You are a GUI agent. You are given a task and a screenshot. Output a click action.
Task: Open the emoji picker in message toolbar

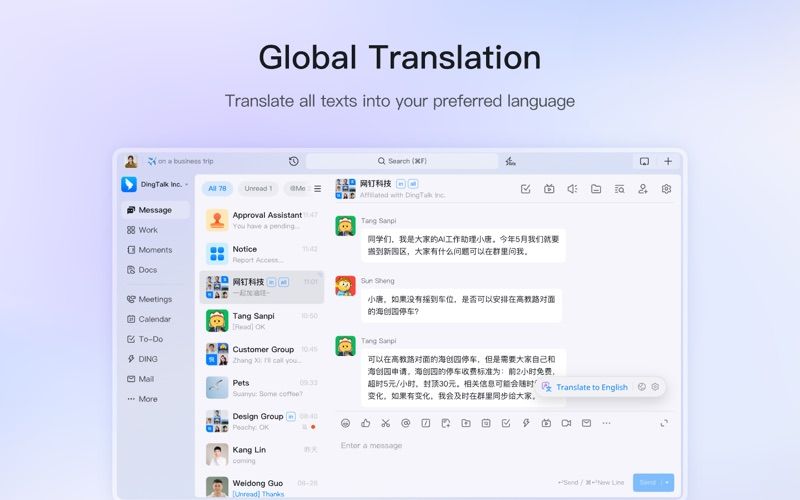point(345,423)
